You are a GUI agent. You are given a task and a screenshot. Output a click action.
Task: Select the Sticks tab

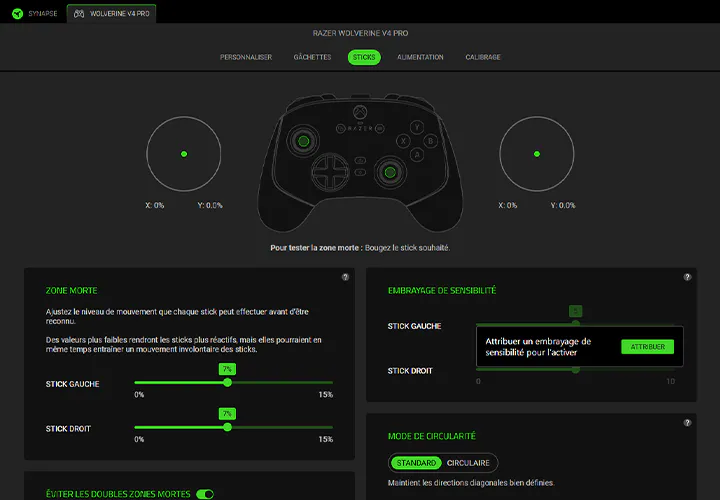pyautogui.click(x=364, y=57)
